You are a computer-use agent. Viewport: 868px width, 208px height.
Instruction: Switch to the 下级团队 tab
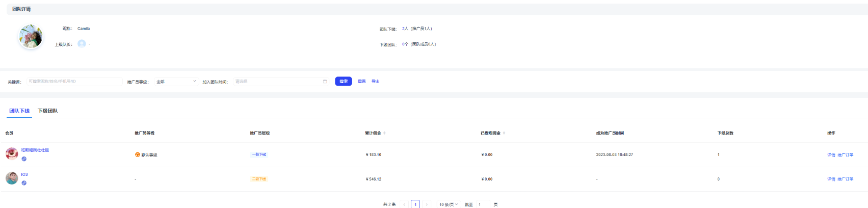coord(47,111)
